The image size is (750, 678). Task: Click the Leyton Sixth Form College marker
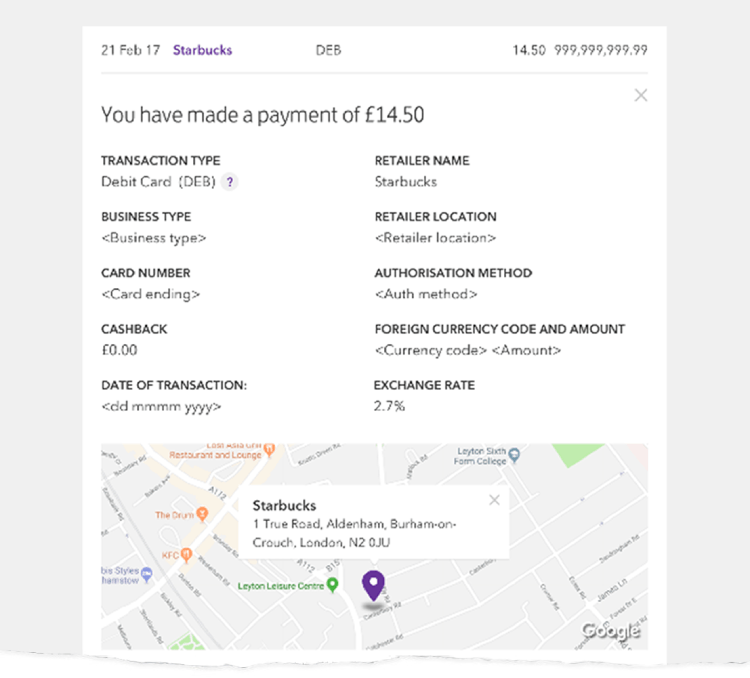click(x=514, y=455)
